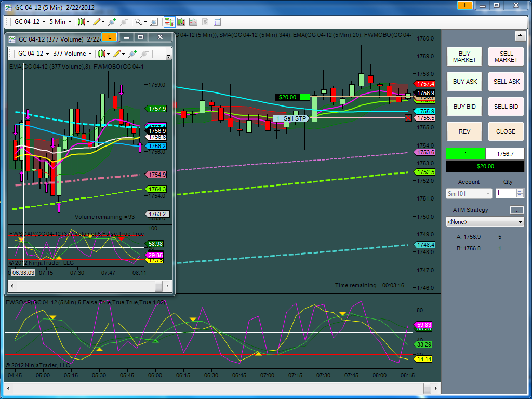Select pencil drawing tool in 377 Volume window
532x399 pixels.
click(117, 54)
